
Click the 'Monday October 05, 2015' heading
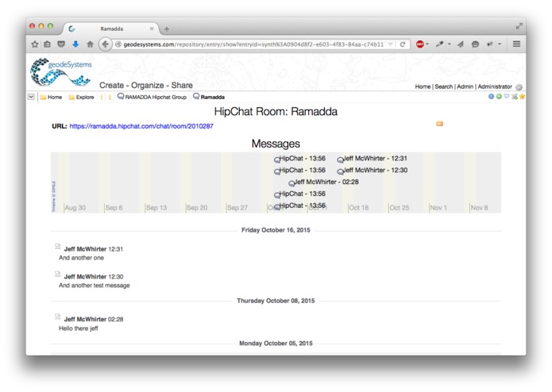click(x=276, y=344)
